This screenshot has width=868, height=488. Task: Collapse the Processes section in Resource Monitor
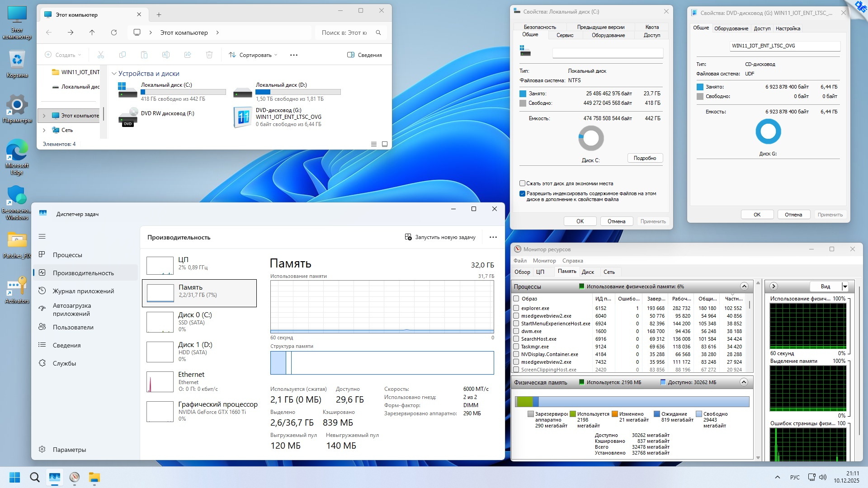pos(744,286)
